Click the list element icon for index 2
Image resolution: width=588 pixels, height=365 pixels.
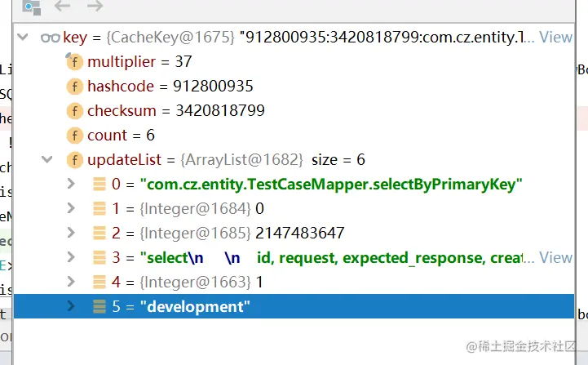pyautogui.click(x=99, y=234)
